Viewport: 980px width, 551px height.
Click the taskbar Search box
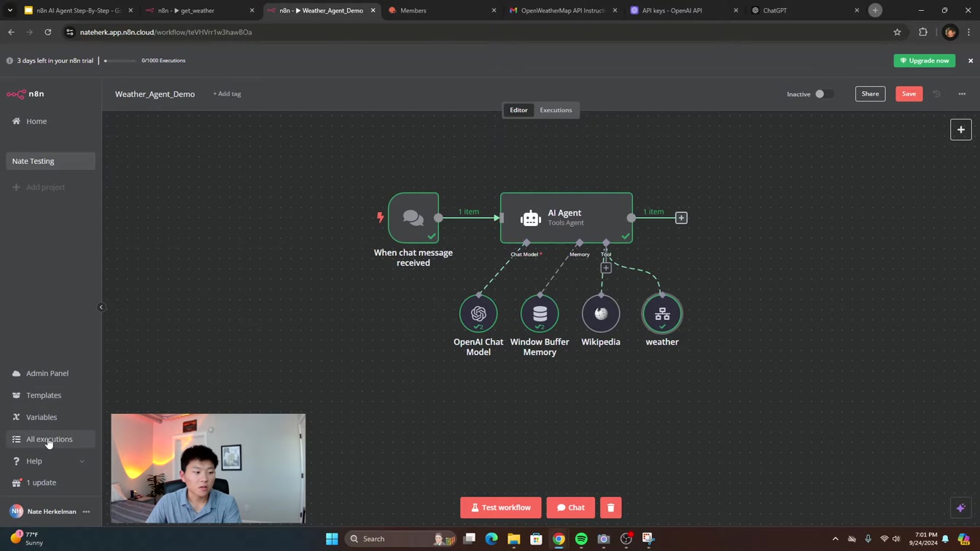tap(400, 539)
